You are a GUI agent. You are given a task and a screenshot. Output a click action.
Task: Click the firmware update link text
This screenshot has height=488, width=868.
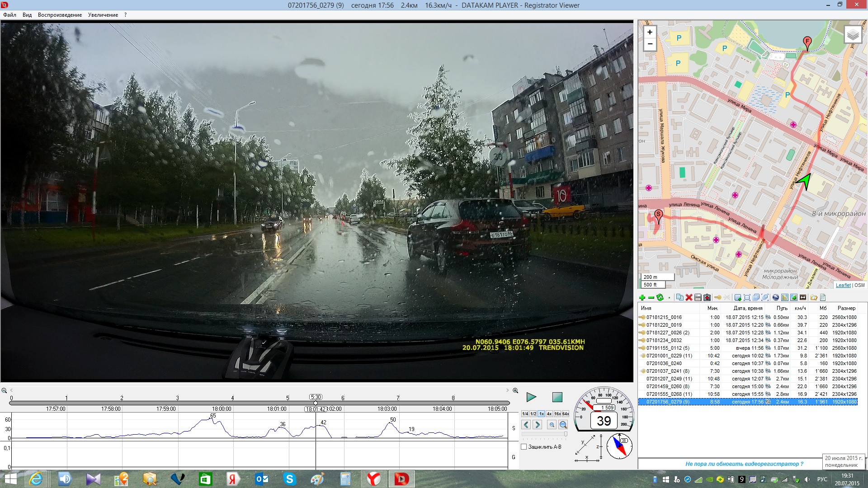pyautogui.click(x=744, y=464)
